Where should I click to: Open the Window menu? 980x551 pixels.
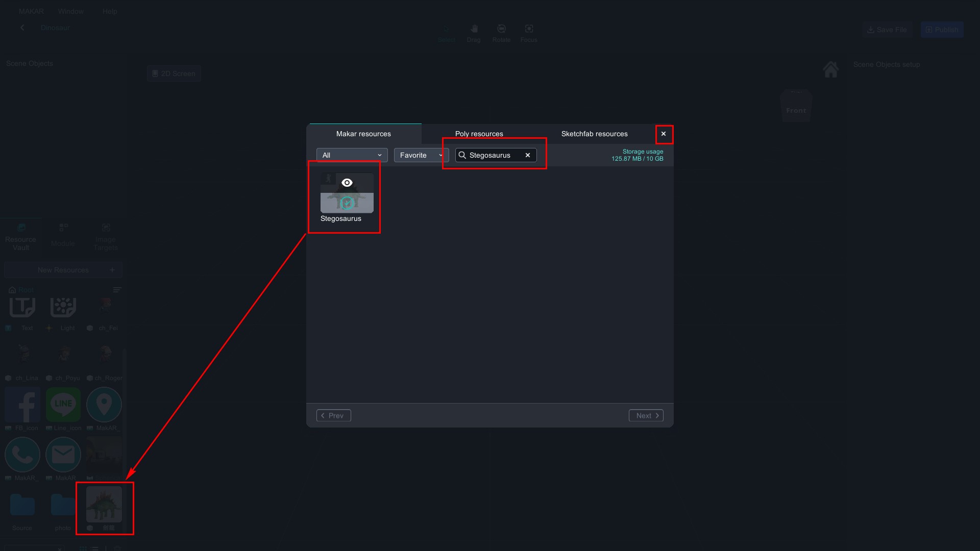coord(71,11)
